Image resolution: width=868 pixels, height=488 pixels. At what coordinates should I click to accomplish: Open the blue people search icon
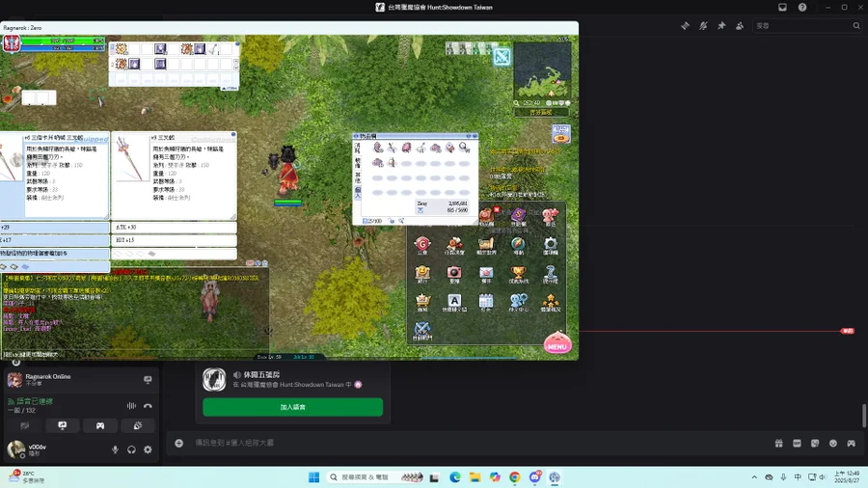pyautogui.click(x=518, y=301)
